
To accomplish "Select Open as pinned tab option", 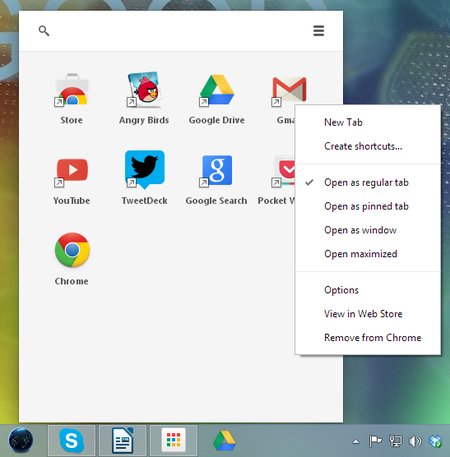I will tap(368, 206).
